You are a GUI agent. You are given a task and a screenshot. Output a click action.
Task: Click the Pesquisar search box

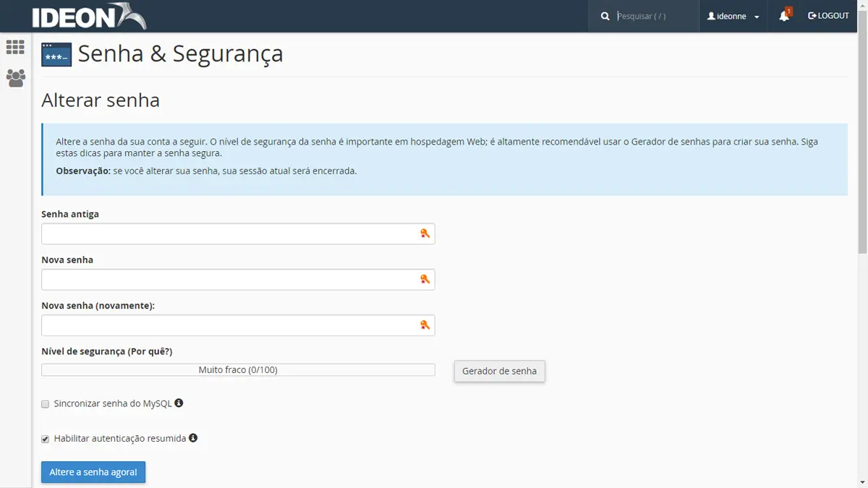pos(655,16)
